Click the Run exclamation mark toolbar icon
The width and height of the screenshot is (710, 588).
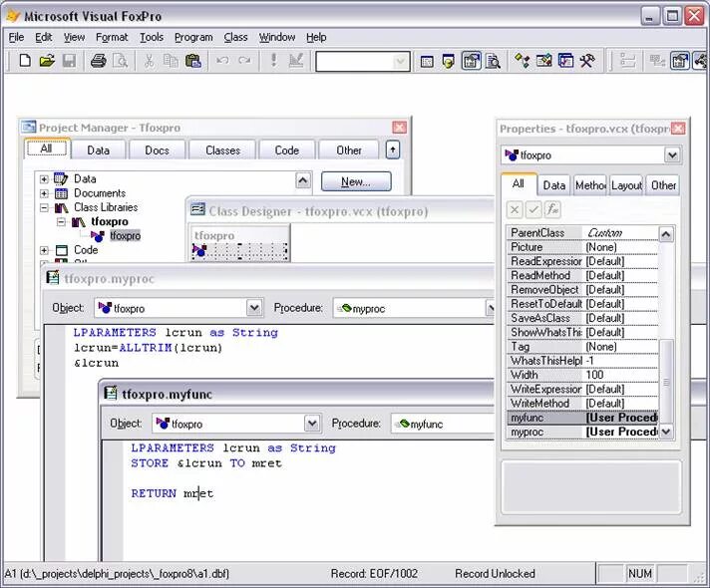(x=273, y=60)
